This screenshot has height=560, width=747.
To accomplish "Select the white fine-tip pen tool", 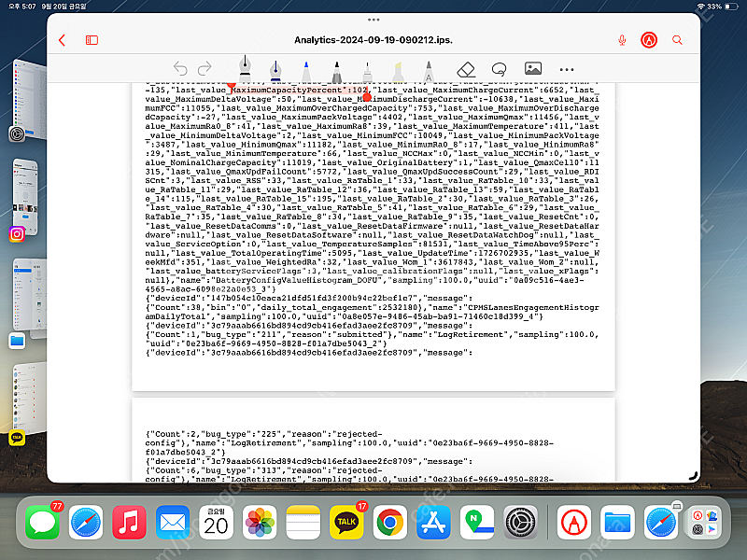I will pyautogui.click(x=367, y=72).
